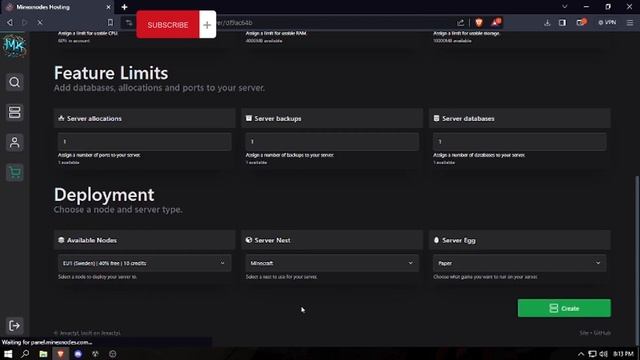Open the account profile sidebar icon
Image resolution: width=640 pixels, height=360 pixels.
[15, 142]
